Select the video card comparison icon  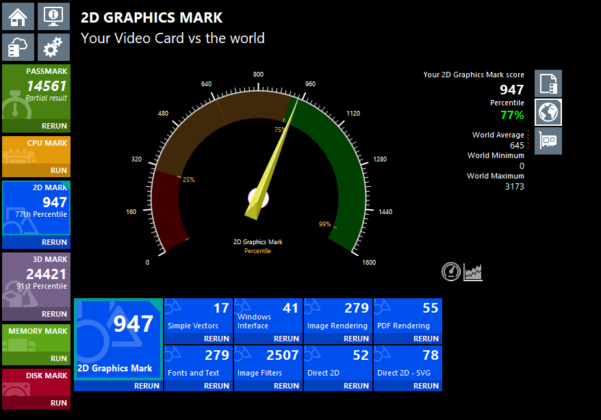548,141
